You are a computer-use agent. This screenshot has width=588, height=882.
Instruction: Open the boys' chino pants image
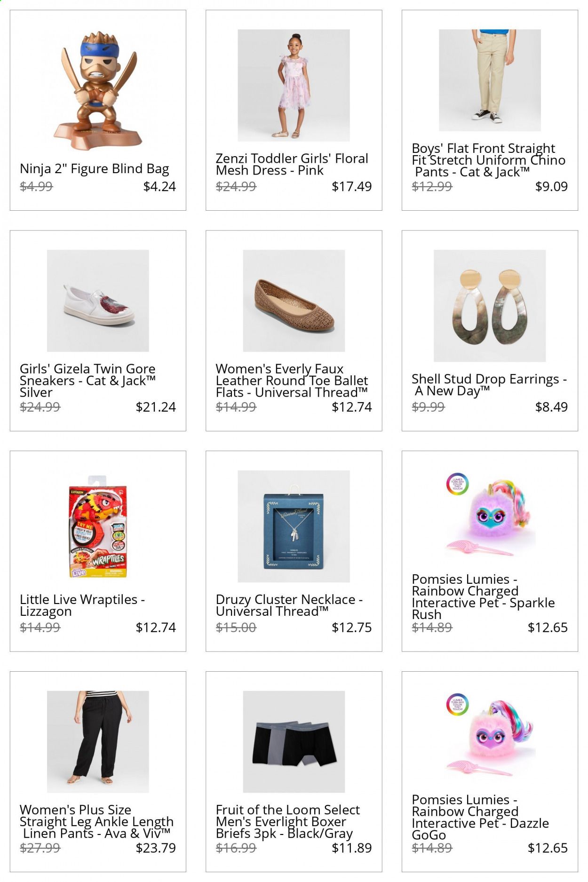(490, 80)
